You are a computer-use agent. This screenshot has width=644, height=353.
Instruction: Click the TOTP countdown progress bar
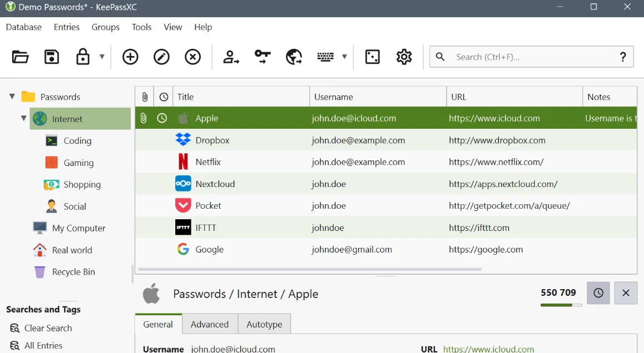click(x=560, y=304)
